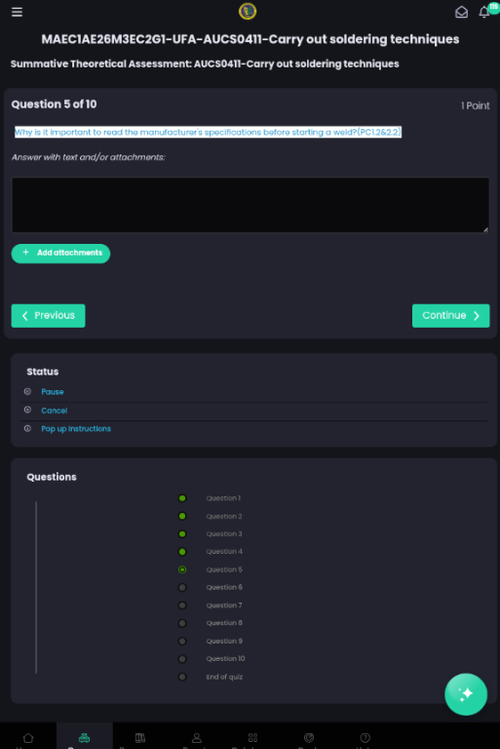Image resolution: width=500 pixels, height=749 pixels.
Task: Jump to Question 8 indicator
Action: point(182,623)
